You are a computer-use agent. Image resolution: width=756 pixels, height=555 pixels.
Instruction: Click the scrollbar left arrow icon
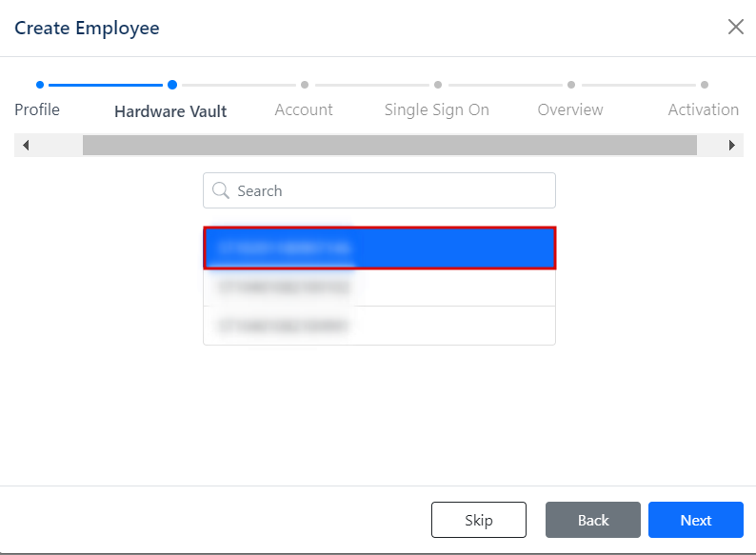[26, 145]
